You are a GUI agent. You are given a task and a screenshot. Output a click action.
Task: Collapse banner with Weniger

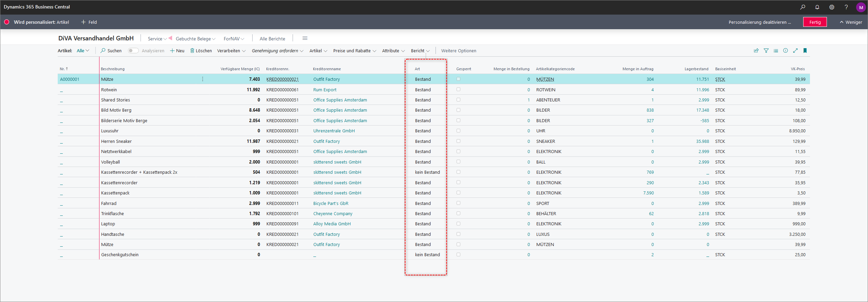[x=851, y=22]
